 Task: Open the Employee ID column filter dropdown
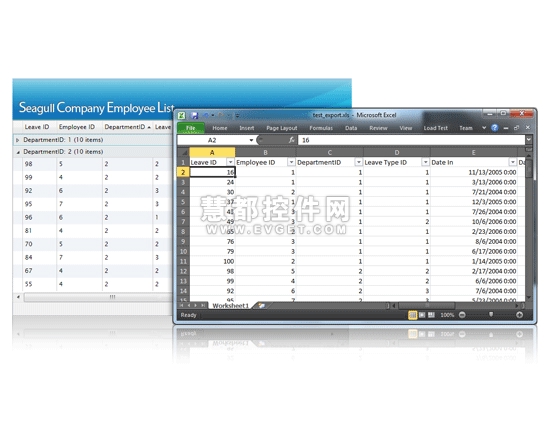(291, 162)
